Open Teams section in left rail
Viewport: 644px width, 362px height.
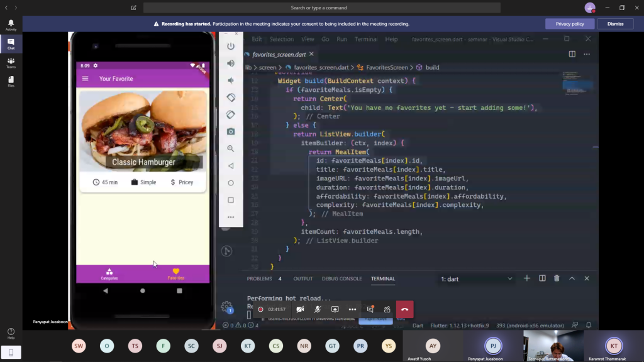tap(11, 63)
